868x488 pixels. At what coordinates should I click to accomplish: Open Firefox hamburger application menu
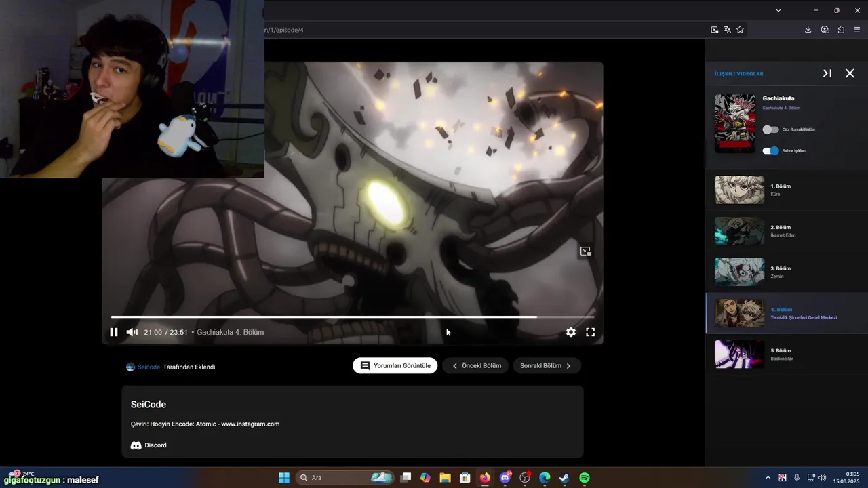(857, 30)
